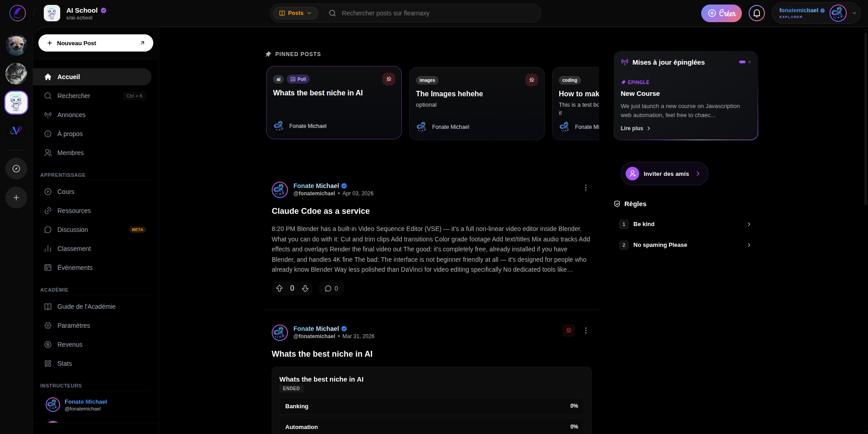Upvote the 'Claude Cdoe as a service' post
868x434 pixels.
point(280,288)
